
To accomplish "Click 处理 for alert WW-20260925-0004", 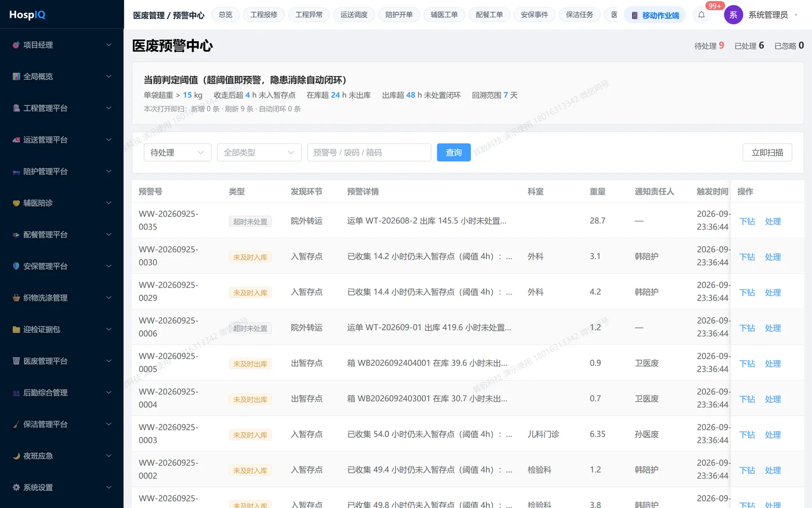I will [773, 399].
